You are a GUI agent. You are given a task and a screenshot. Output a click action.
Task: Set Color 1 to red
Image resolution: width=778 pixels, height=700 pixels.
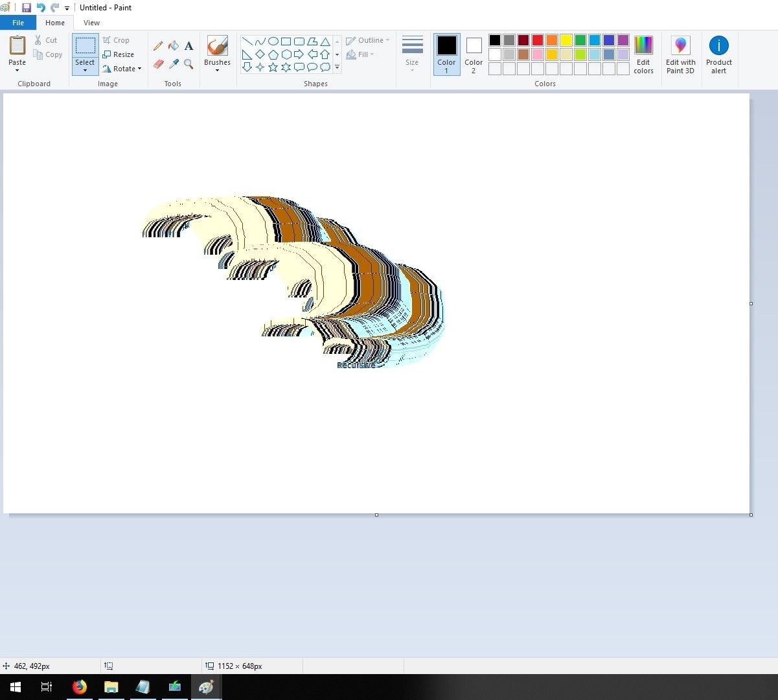click(x=537, y=40)
